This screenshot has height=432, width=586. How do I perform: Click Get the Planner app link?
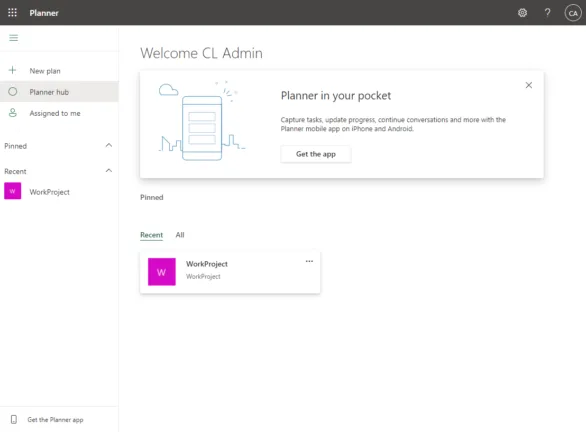pyautogui.click(x=55, y=420)
